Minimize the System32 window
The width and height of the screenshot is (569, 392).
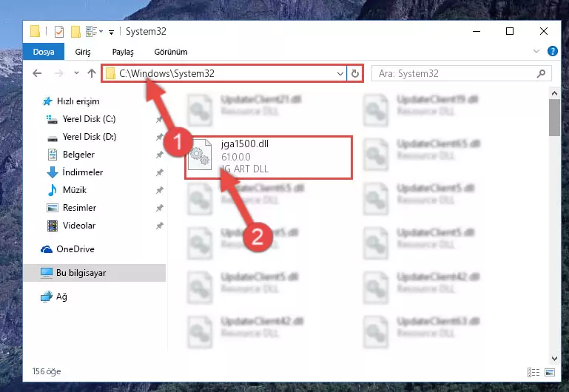tap(477, 32)
